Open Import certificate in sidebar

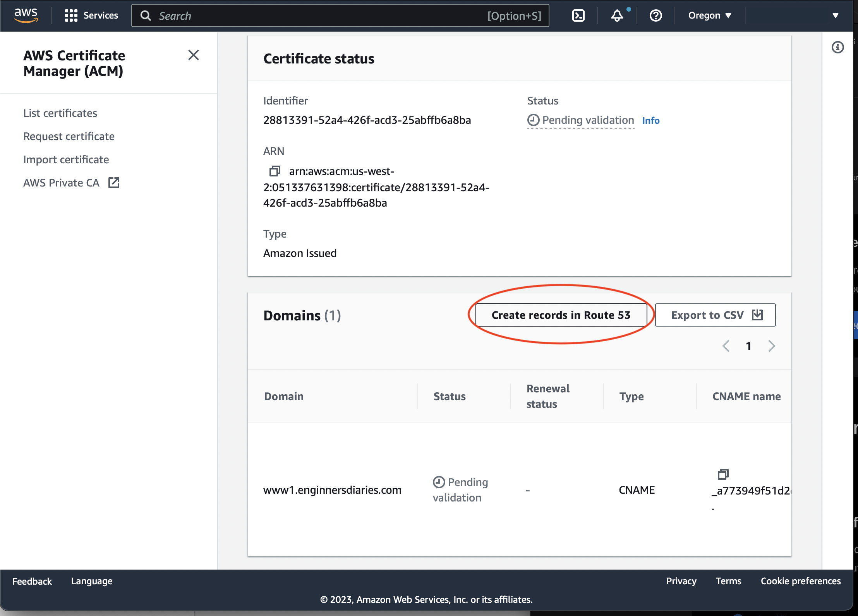66,159
